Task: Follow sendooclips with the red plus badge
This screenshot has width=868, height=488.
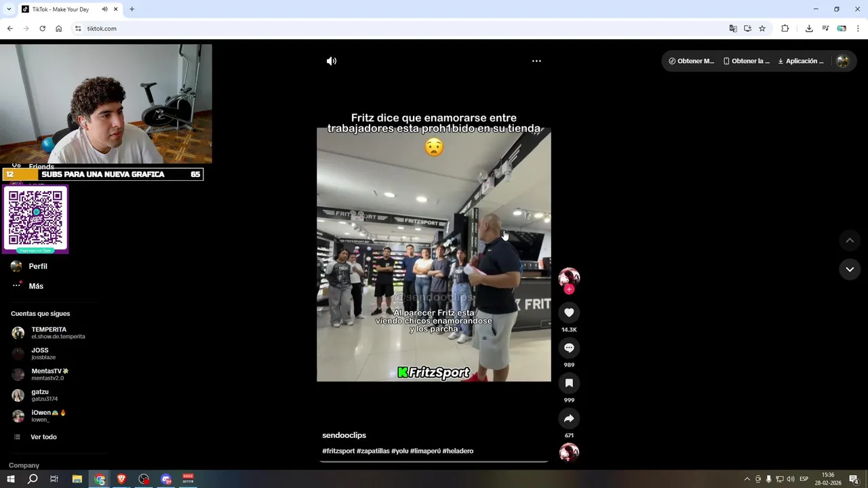Action: click(569, 289)
